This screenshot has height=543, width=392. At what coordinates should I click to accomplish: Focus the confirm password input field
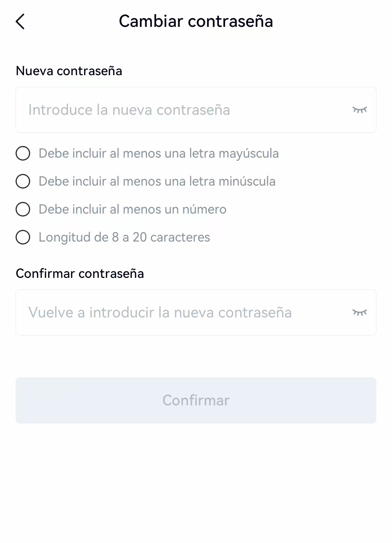point(196,312)
